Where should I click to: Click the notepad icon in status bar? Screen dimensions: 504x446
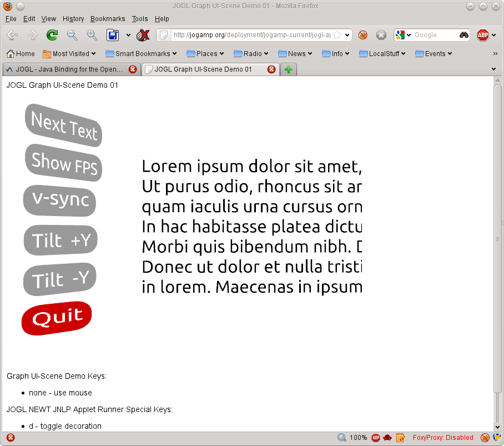[400, 438]
